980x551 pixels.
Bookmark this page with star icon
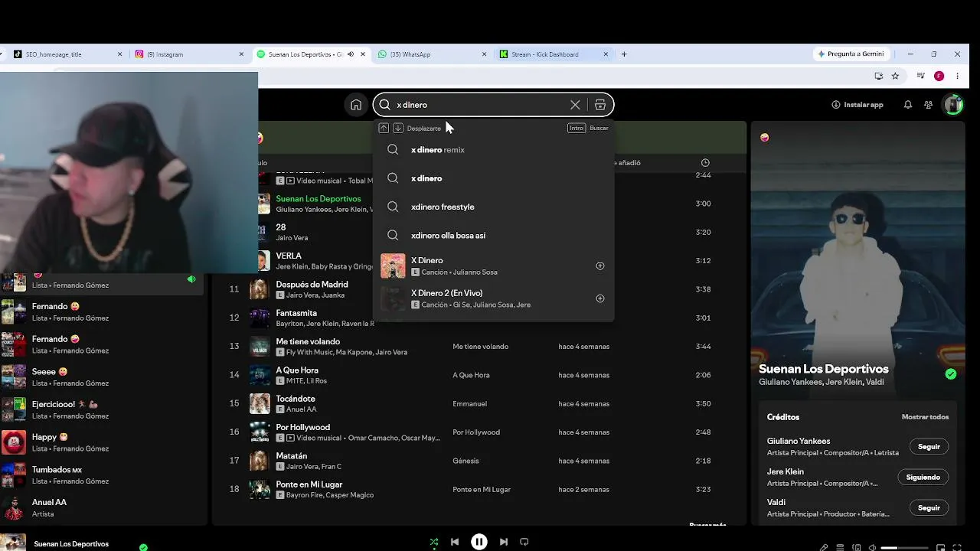(895, 76)
